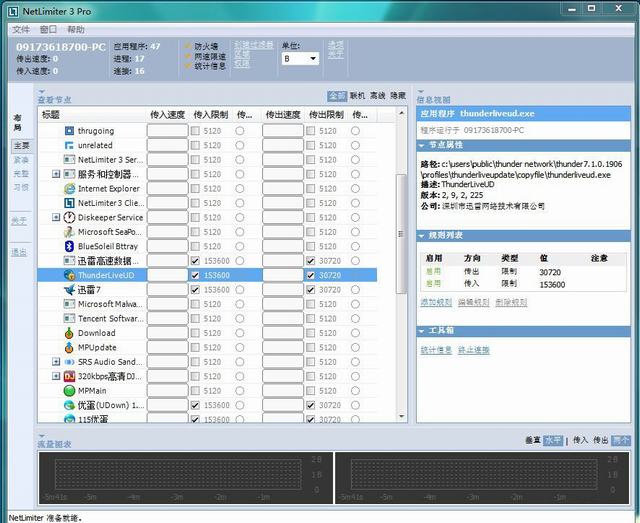Enable incoming limit for Internet Explorer
This screenshot has width=640, height=523.
[195, 189]
